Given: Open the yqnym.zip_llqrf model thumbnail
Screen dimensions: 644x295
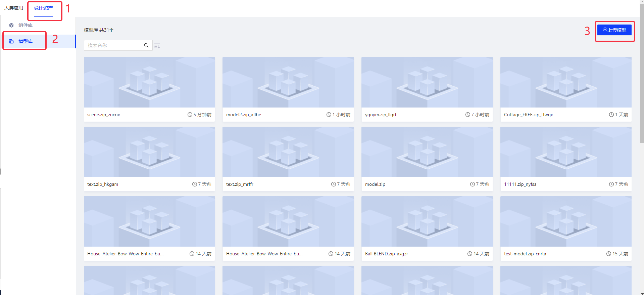Looking at the screenshot, I should tap(427, 82).
